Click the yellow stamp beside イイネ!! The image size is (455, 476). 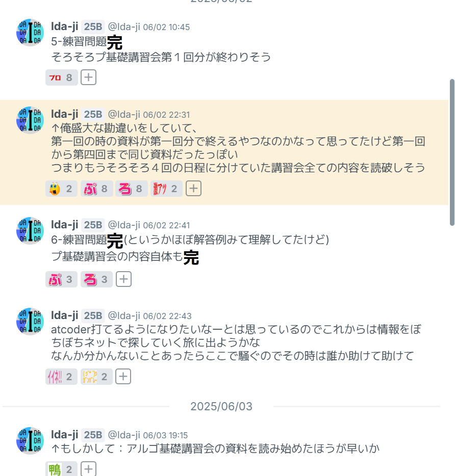pos(96,377)
